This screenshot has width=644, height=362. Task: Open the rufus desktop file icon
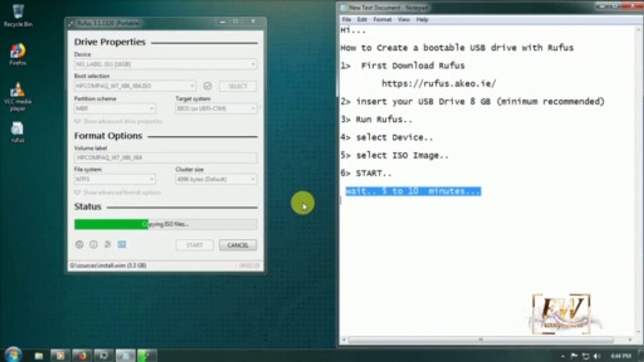click(18, 132)
